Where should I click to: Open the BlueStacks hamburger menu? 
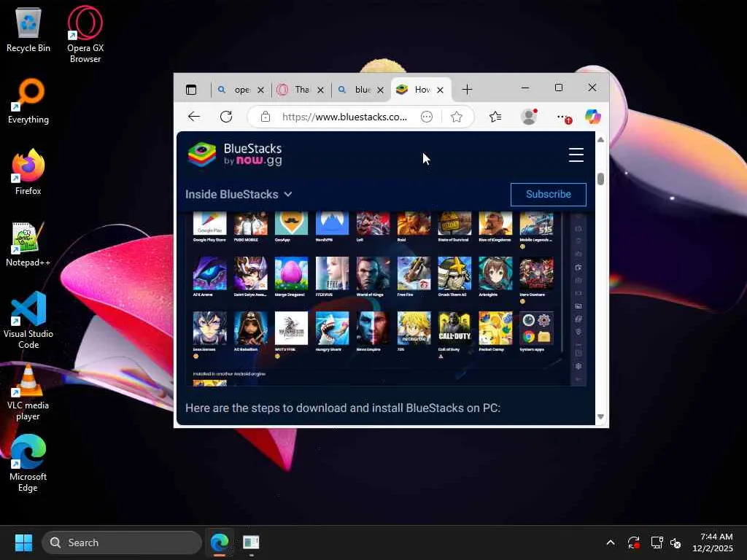click(576, 155)
